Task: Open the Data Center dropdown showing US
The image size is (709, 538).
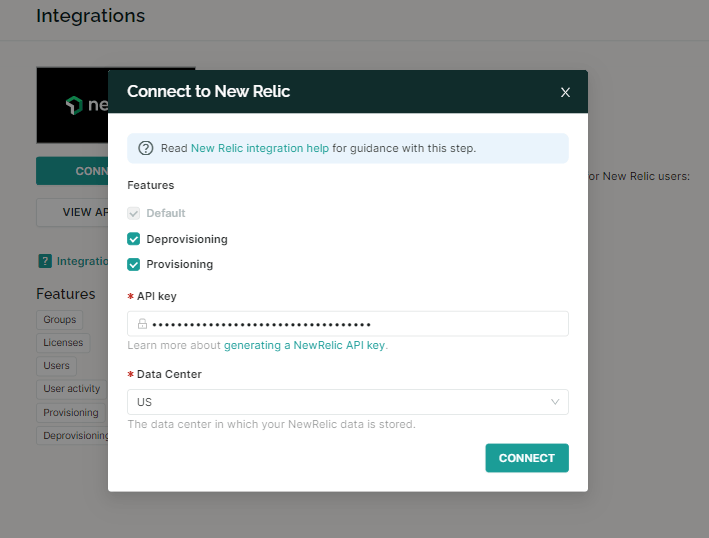Action: click(348, 402)
